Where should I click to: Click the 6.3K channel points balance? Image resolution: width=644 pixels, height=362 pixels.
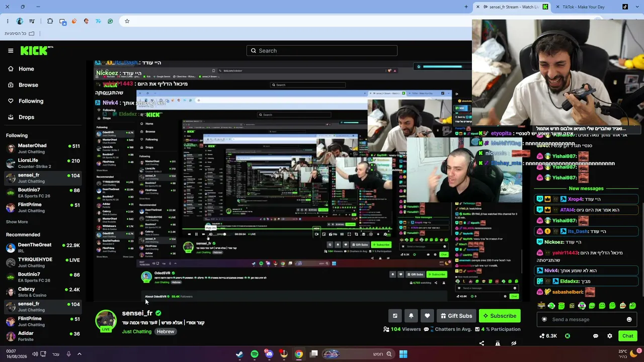[548, 336]
